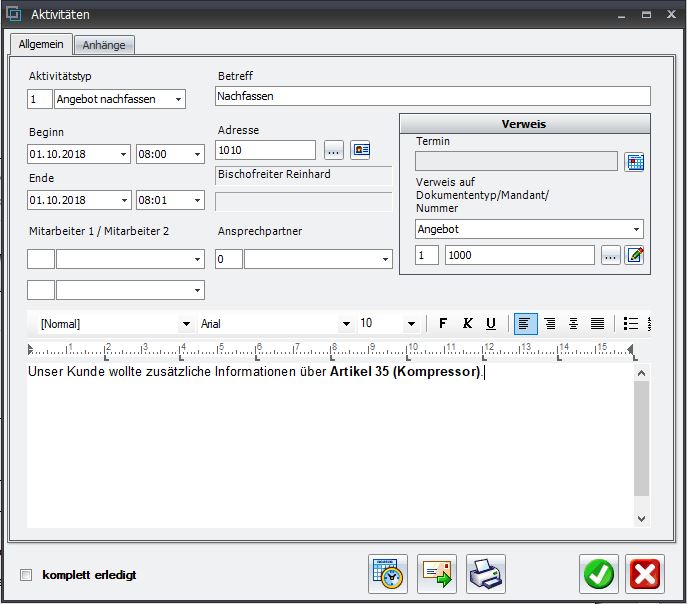This screenshot has height=604, width=687.
Task: Expand the Angebot document type dropdown
Action: [637, 229]
